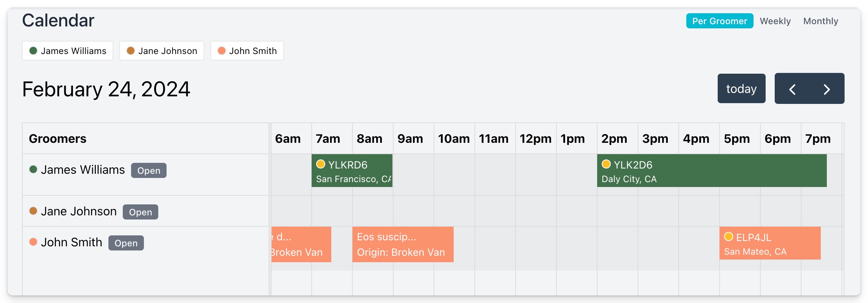
Task: Click the yellow status dot on ELP4JL appointment
Action: tap(730, 237)
